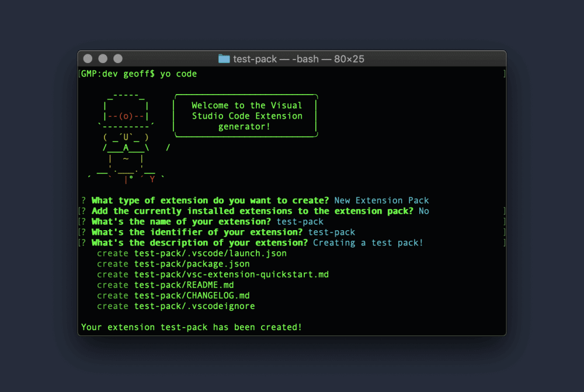This screenshot has width=584, height=392.
Task: Open test-pack/vsc-extension-quickstart.md from the output
Action: click(x=231, y=274)
